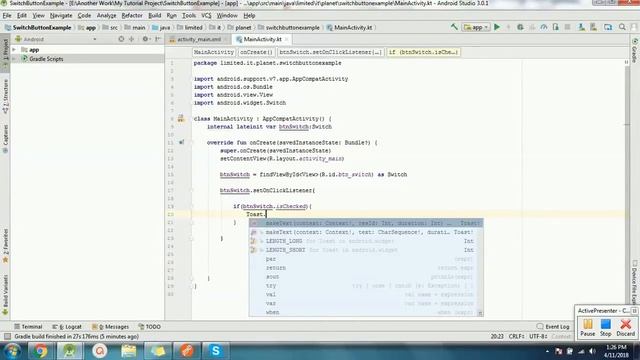This screenshot has height=360, width=640.
Task: Toggle the Device File Explorer side tab
Action: (x=635, y=281)
